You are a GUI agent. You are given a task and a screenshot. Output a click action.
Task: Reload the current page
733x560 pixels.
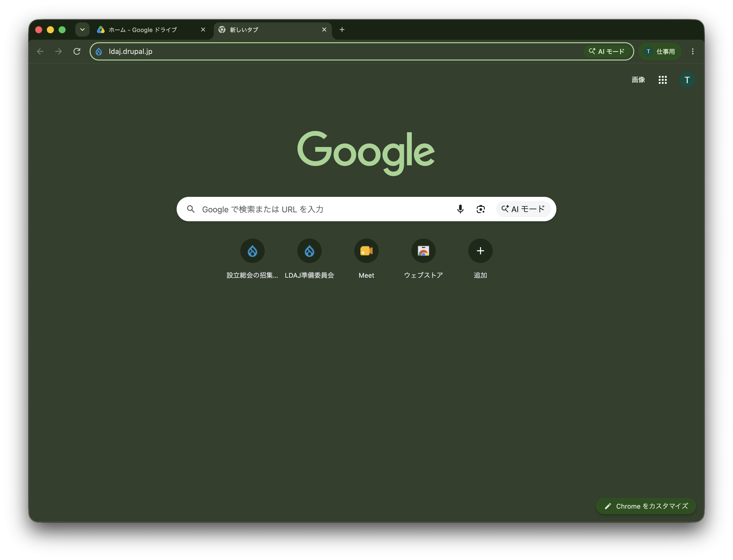coord(77,51)
